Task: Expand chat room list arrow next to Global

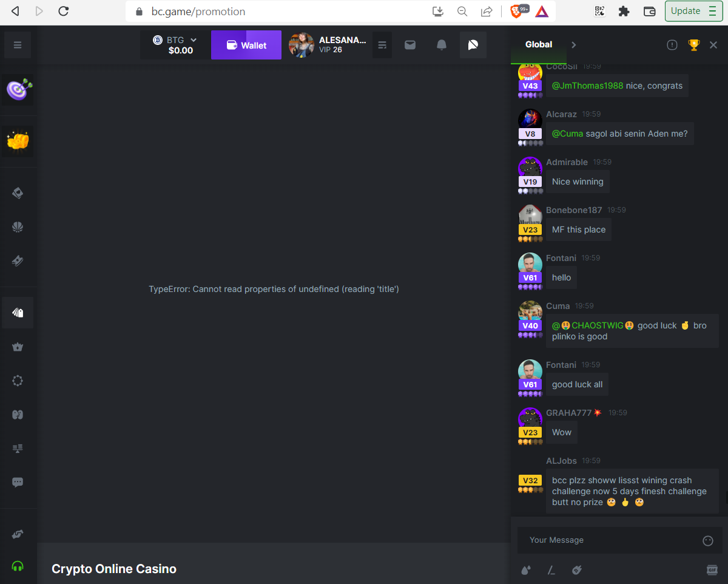Action: [574, 44]
